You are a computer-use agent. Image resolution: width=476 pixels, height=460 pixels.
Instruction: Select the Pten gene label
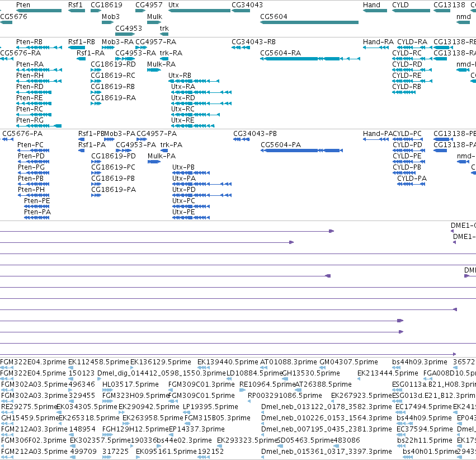(x=23, y=5)
